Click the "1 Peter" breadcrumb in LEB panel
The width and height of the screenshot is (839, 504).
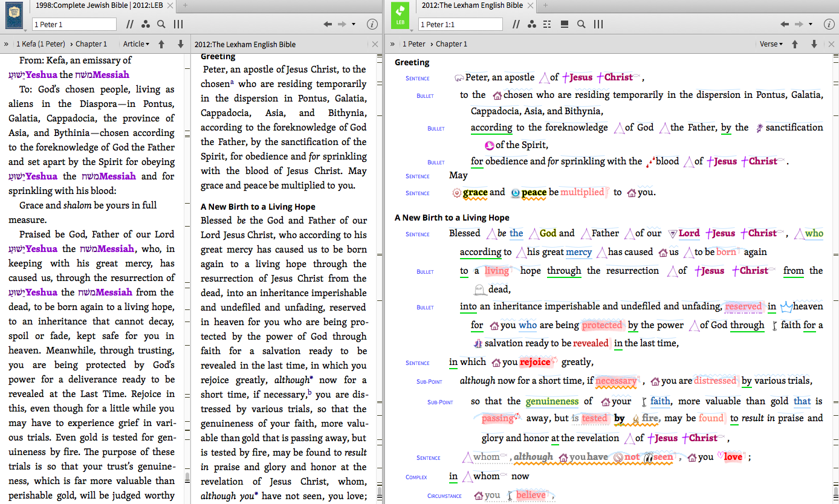coord(414,44)
